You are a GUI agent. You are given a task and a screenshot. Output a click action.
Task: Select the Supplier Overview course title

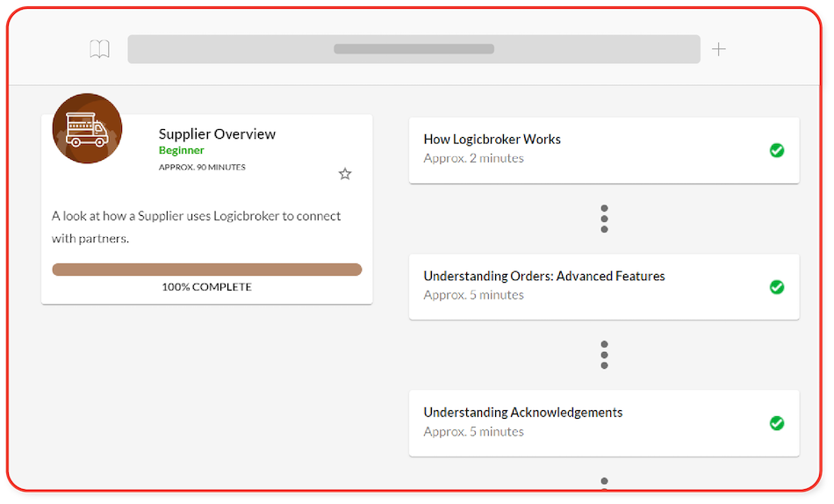pyautogui.click(x=217, y=134)
